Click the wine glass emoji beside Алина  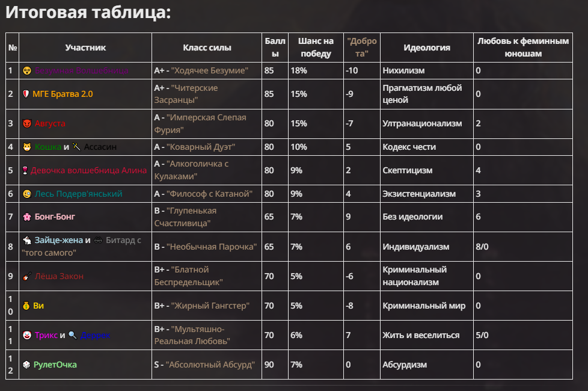(26, 170)
